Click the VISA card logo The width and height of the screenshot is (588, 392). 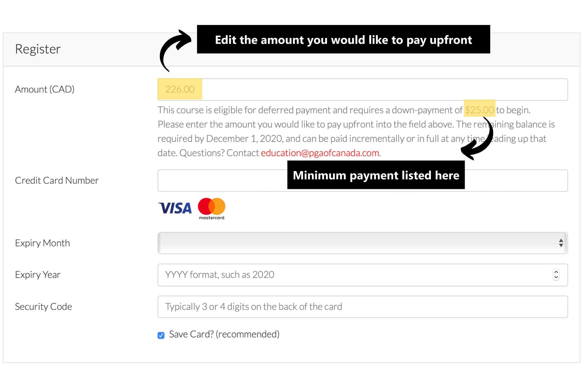point(175,208)
